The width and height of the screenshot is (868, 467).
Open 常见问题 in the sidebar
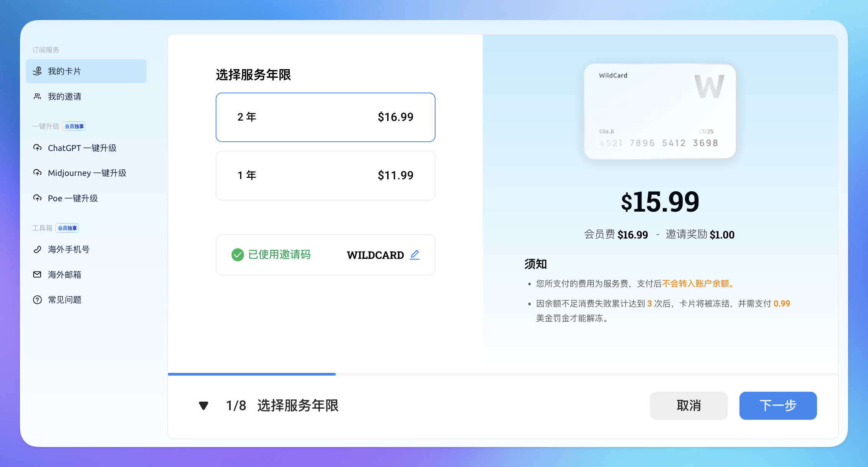tap(86, 300)
